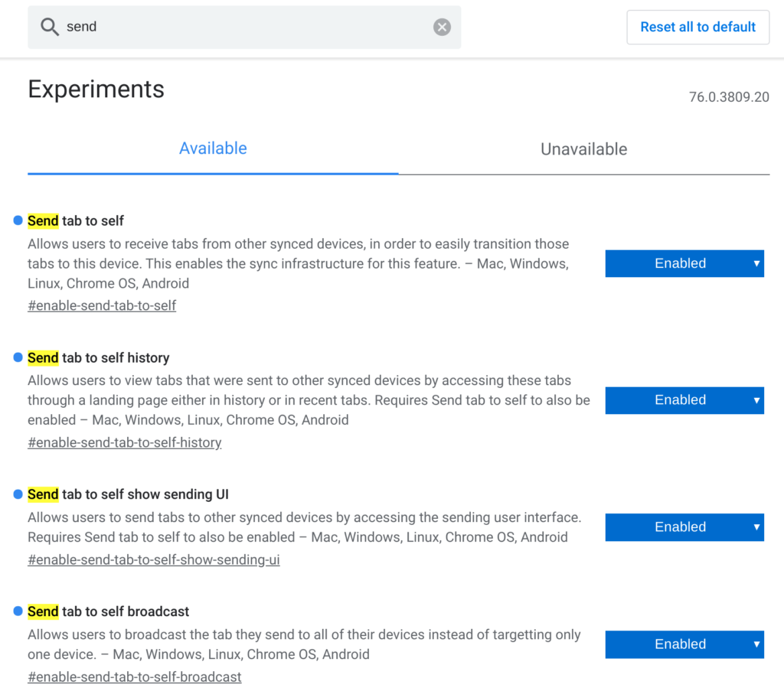Click blue dot beside Send tab to self broadcast
This screenshot has width=784, height=691.
[18, 611]
